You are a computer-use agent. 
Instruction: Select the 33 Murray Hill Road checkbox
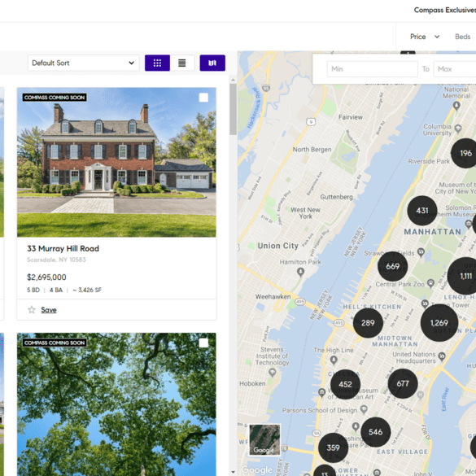click(x=203, y=98)
